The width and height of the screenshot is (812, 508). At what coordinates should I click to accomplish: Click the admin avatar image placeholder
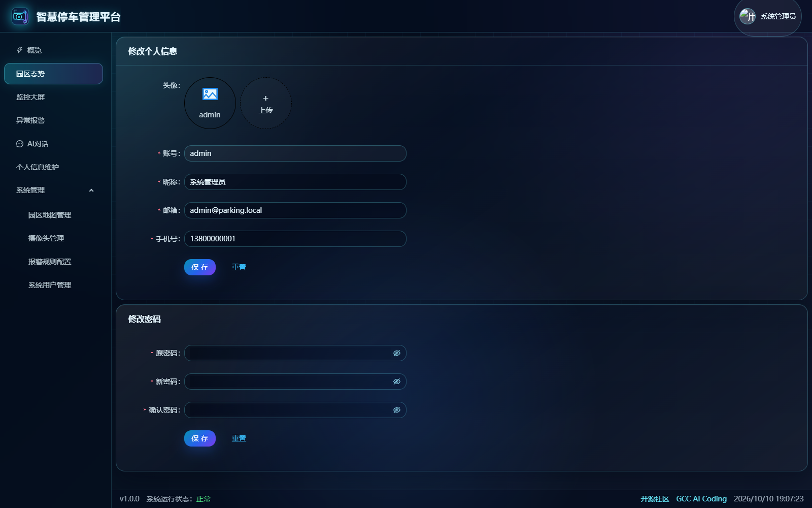210,103
